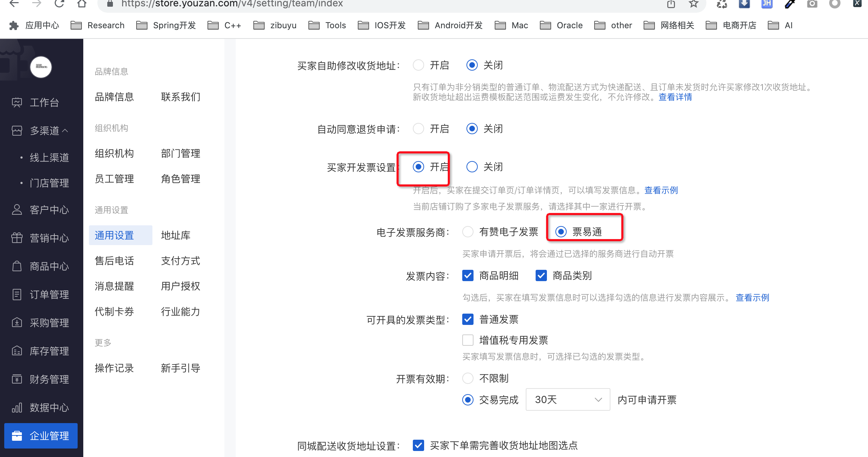Uncheck 商品明细 invoice content
The height and width of the screenshot is (457, 868).
468,275
